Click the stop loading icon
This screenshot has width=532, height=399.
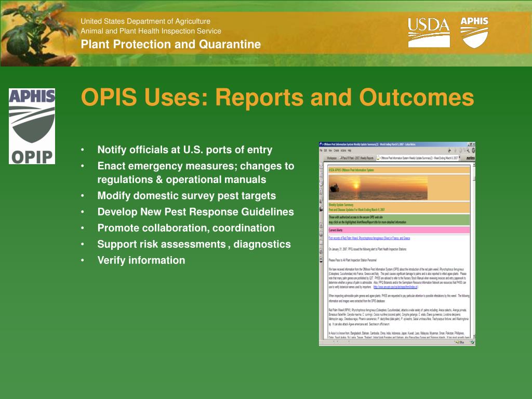(461, 151)
